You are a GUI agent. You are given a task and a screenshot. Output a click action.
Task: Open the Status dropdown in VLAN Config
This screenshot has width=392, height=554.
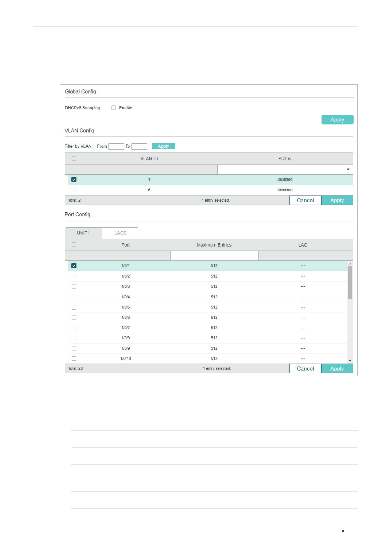285,170
